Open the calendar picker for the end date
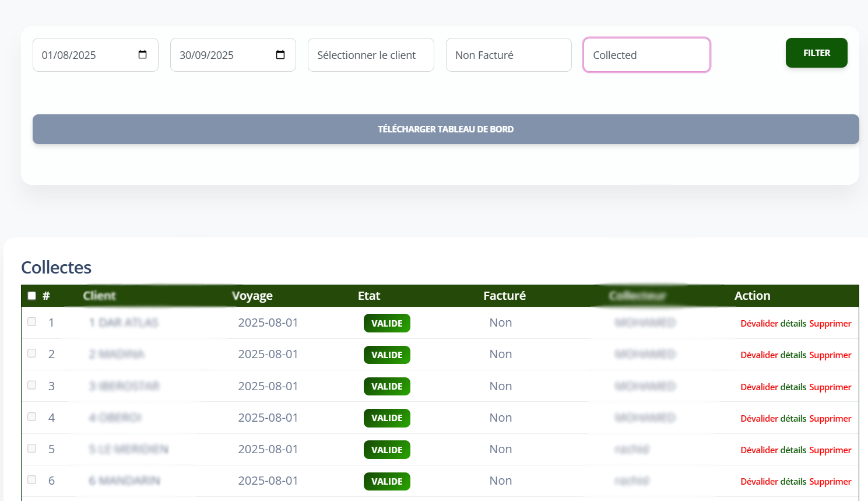The image size is (868, 501). coord(280,54)
